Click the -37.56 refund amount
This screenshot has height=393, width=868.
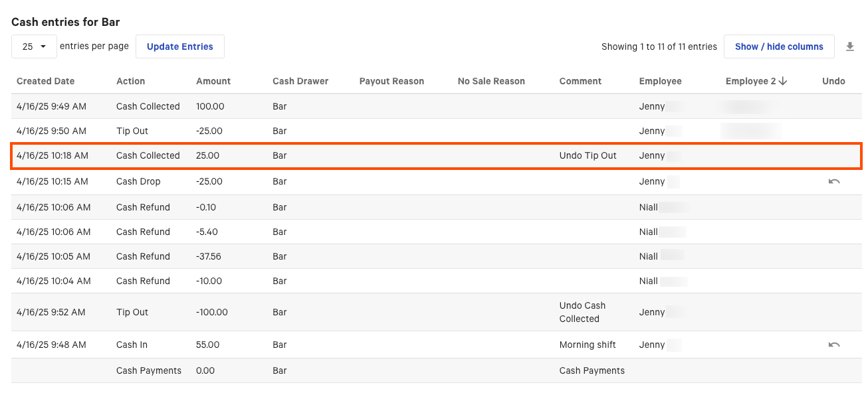click(209, 256)
